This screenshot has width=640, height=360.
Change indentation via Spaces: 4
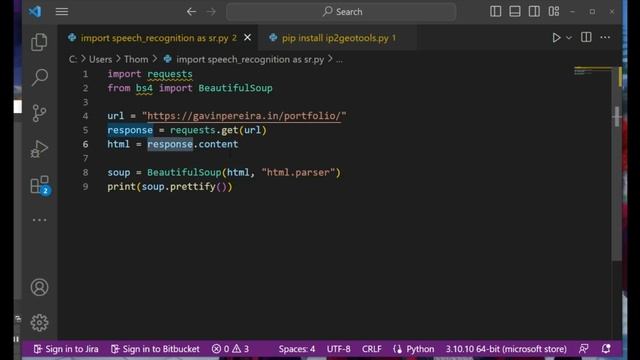[297, 349]
